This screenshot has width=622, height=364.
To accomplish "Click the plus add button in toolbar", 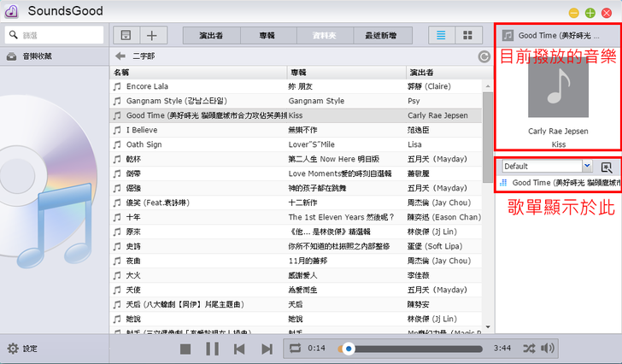I will pos(152,35).
